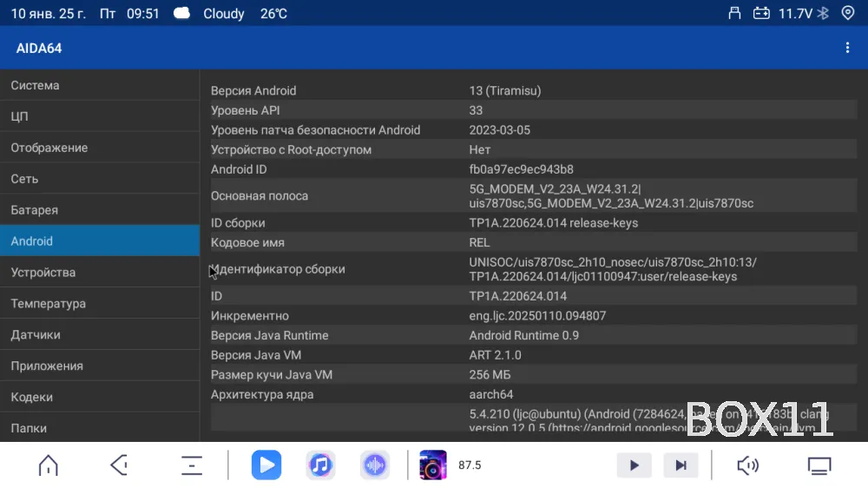Open the Папки section
868x488 pixels.
pyautogui.click(x=100, y=427)
